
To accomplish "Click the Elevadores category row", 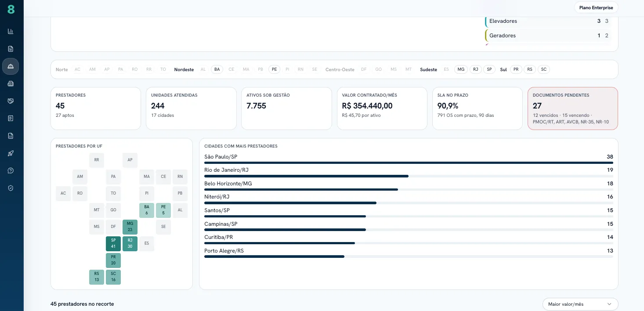I will [x=548, y=21].
